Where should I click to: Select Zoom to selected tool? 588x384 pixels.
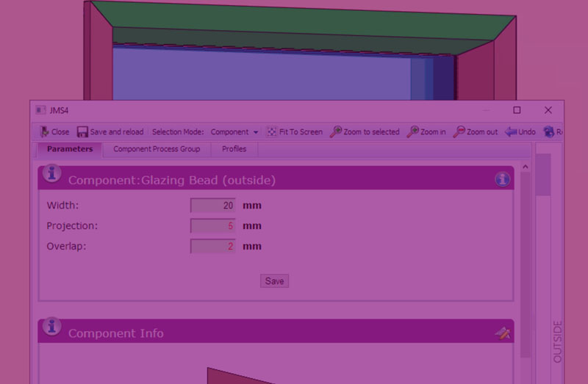pyautogui.click(x=365, y=132)
